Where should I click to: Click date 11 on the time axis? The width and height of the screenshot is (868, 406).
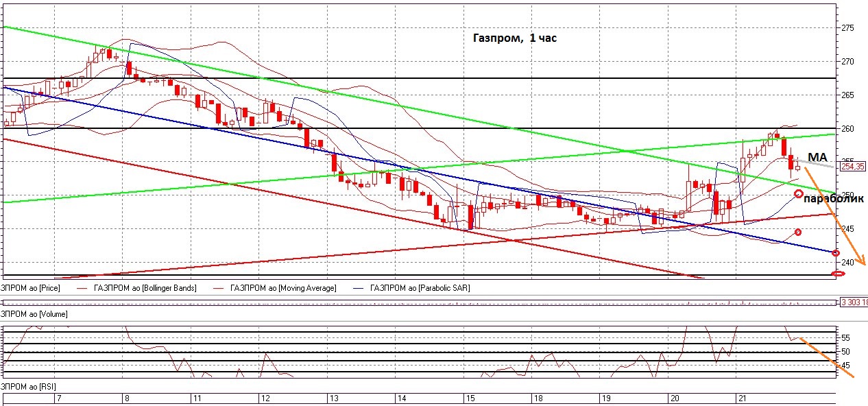[197, 398]
